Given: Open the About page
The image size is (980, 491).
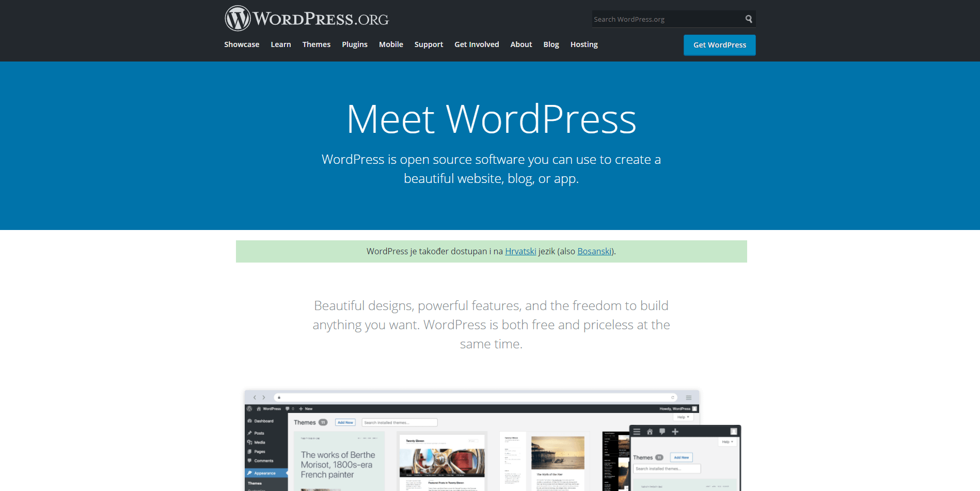Looking at the screenshot, I should pyautogui.click(x=521, y=44).
